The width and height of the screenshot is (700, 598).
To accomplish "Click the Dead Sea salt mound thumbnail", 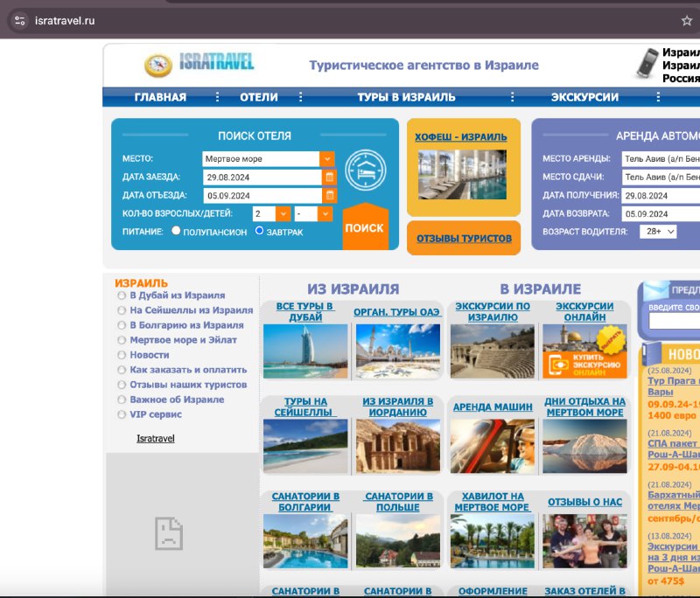I will (584, 447).
